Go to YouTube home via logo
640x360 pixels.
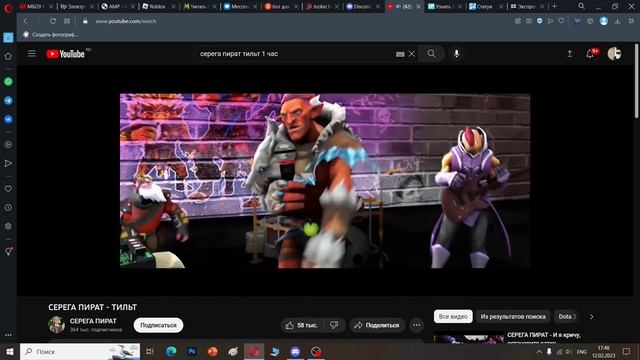click(65, 54)
